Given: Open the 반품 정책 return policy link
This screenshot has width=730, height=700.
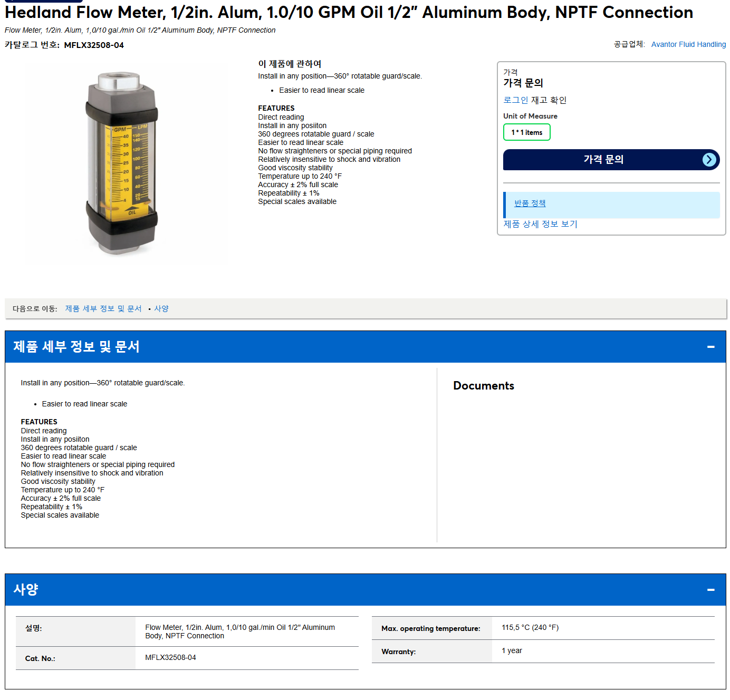Looking at the screenshot, I should point(530,203).
